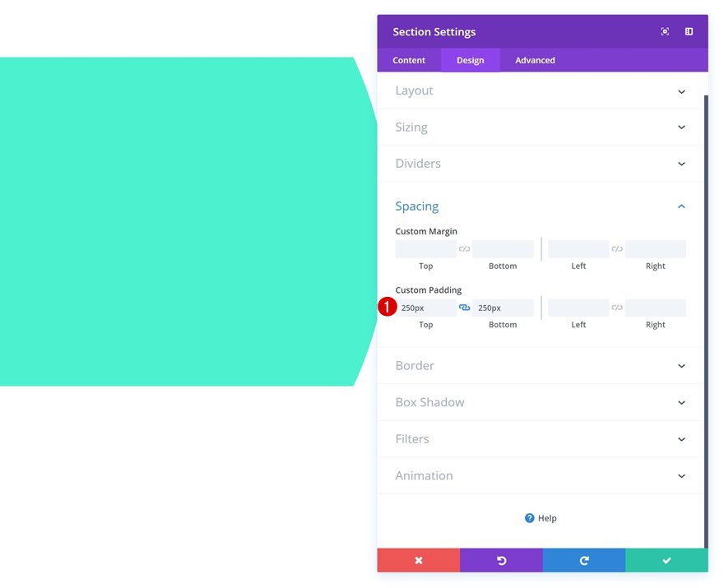Click the Left margin input field

[x=578, y=248]
